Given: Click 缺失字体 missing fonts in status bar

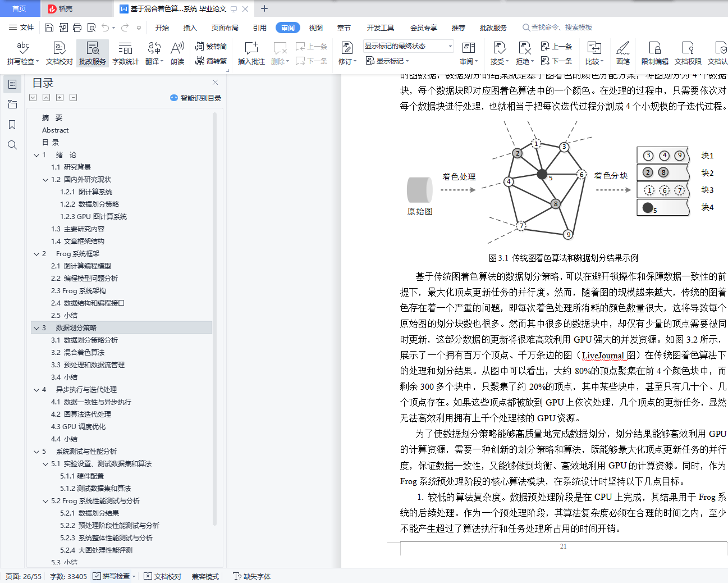Looking at the screenshot, I should 252,576.
